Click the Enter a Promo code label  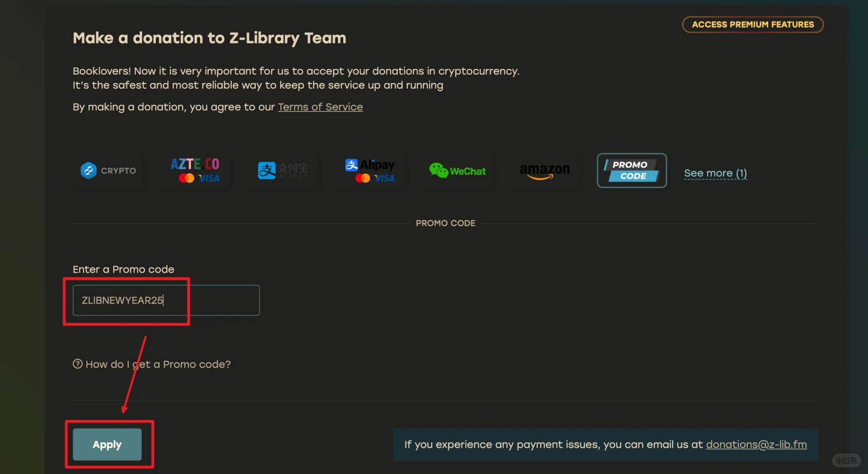[x=123, y=269]
